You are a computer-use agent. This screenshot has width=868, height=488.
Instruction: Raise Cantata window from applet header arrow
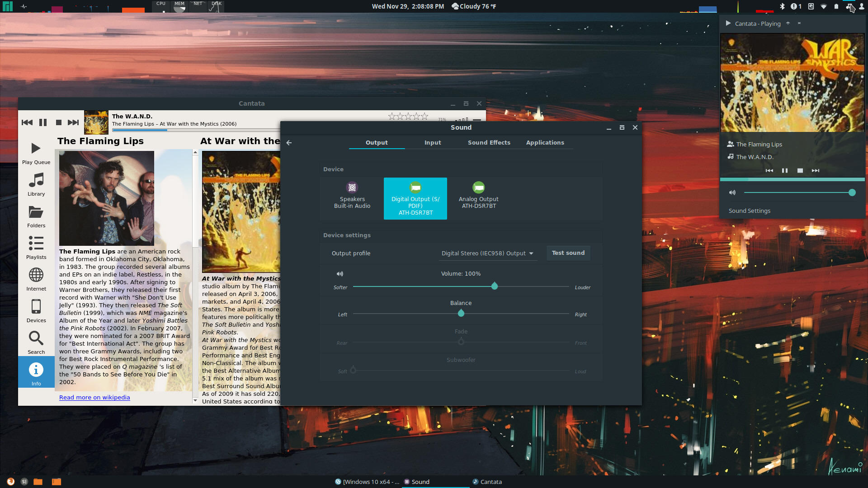tap(788, 23)
